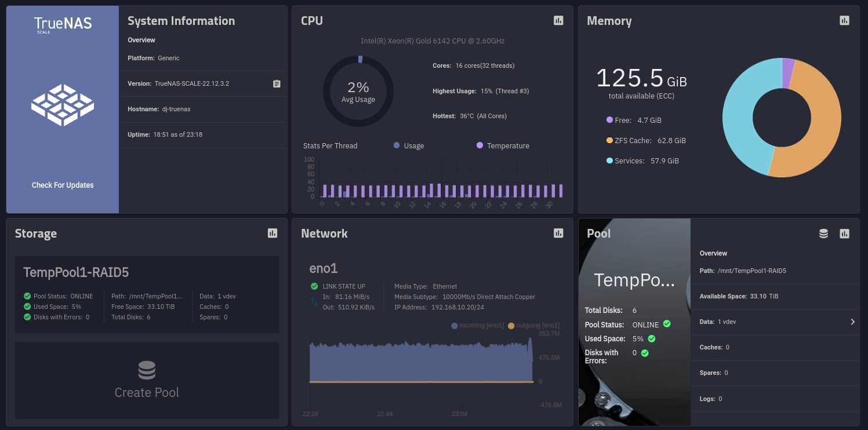Click green check by Disks with Errors in Storage

27,317
